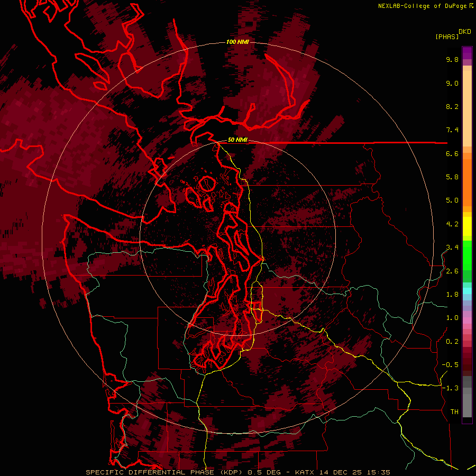Viewport: 476px width, 476px height.
Task: Click the 100 NMI range ring label
Action: (x=237, y=42)
